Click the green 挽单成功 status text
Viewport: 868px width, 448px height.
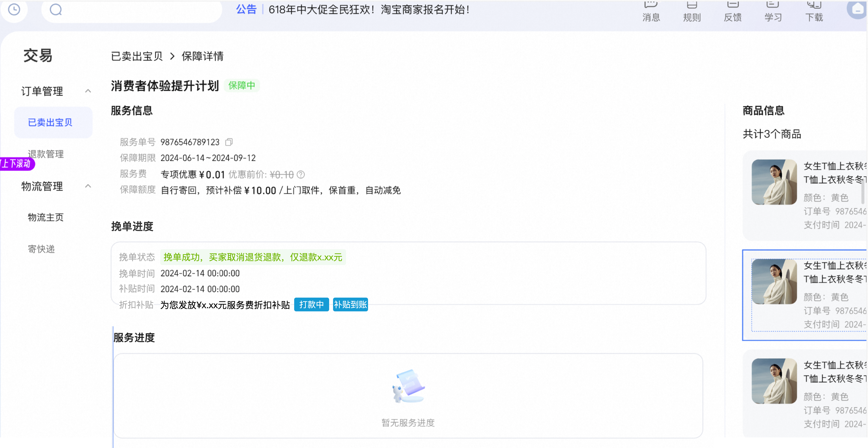tap(253, 257)
